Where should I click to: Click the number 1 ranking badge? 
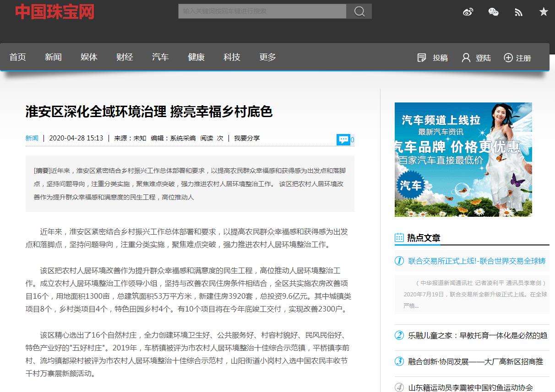(399, 261)
